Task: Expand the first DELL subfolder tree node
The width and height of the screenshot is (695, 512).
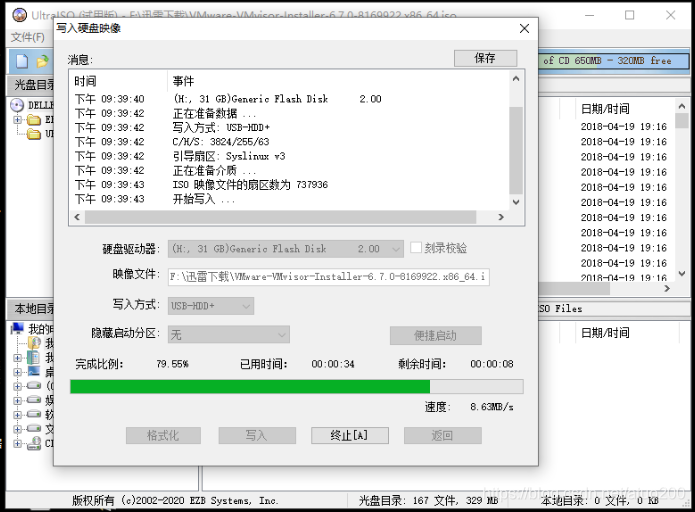Action: pyautogui.click(x=17, y=120)
